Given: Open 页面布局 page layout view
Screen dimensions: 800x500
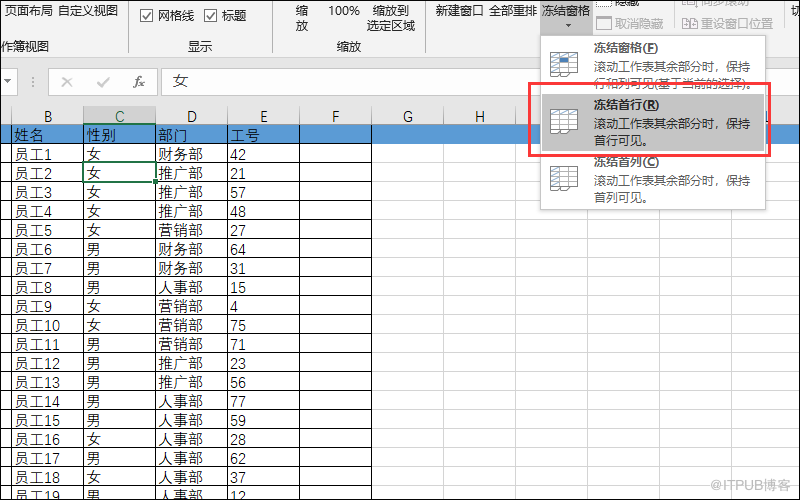Looking at the screenshot, I should (28, 11).
